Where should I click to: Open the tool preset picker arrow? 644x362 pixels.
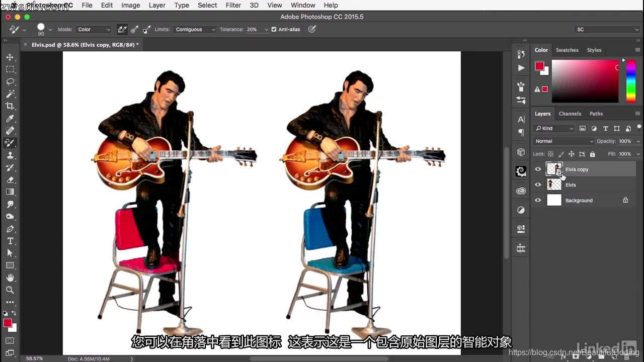pyautogui.click(x=24, y=30)
